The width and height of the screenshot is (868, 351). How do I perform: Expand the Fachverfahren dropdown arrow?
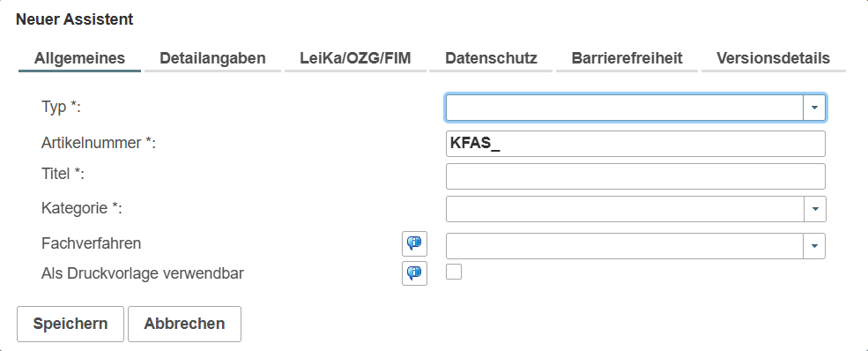(814, 246)
